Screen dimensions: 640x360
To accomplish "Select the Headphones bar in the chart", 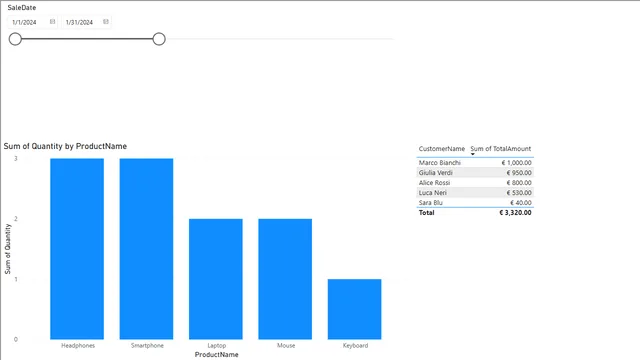I will [77, 249].
